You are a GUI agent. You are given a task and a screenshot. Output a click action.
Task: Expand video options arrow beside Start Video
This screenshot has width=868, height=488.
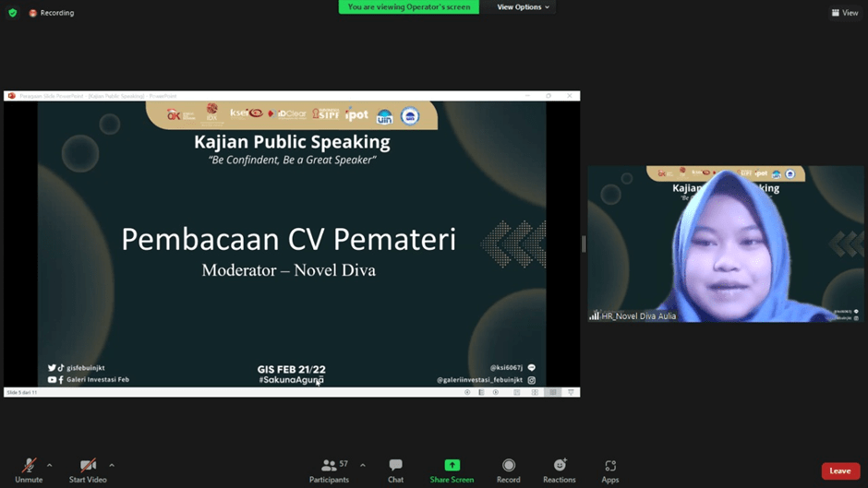[112, 465]
